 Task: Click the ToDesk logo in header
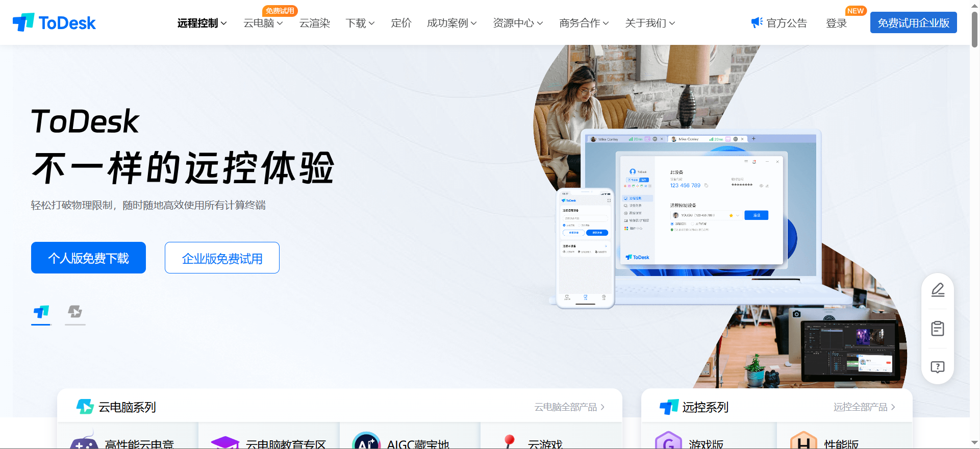click(54, 22)
